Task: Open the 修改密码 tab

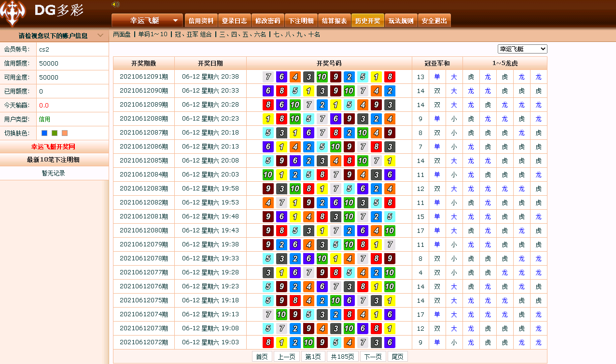Action: coord(267,21)
